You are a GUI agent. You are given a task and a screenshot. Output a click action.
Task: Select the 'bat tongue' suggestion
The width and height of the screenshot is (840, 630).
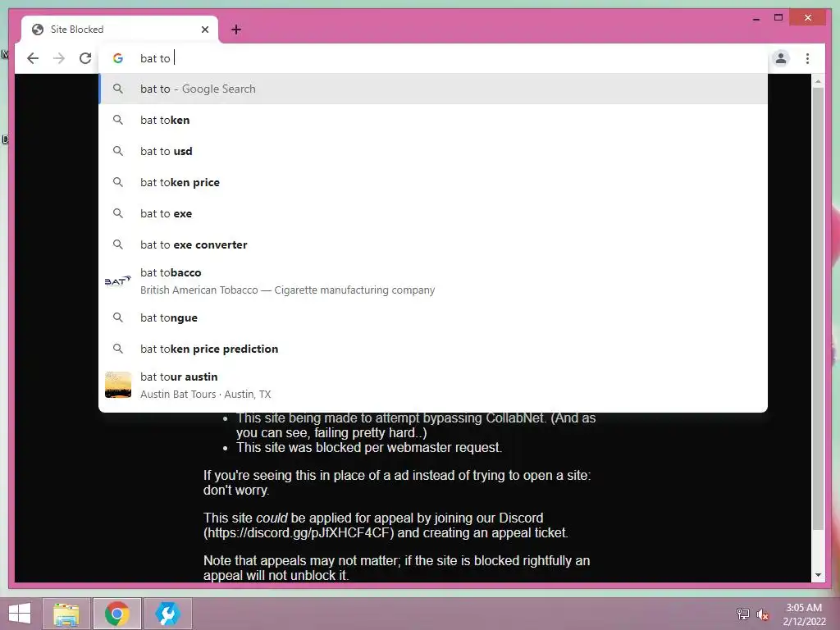(433, 317)
